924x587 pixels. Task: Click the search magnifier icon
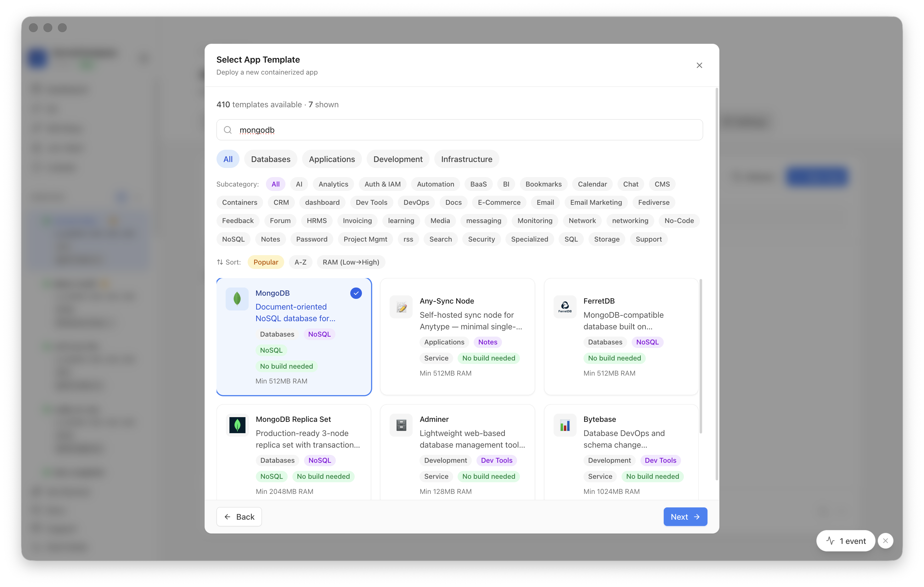(x=228, y=130)
